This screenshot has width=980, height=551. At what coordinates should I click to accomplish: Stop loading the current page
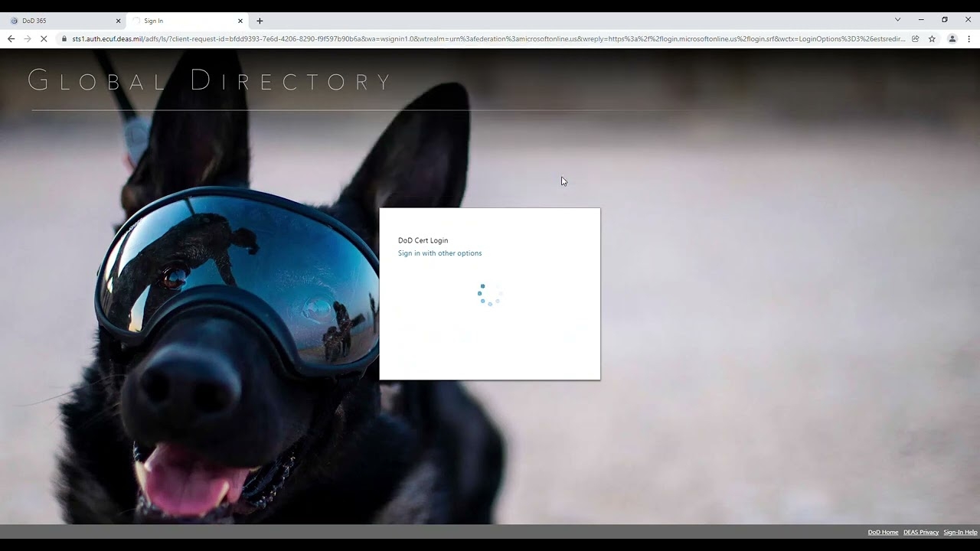click(44, 39)
